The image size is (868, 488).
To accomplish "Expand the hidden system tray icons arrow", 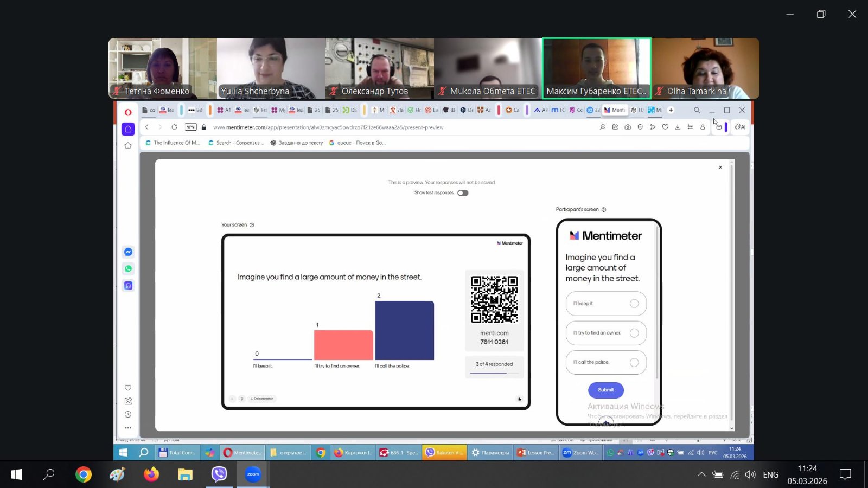I will coord(701,474).
